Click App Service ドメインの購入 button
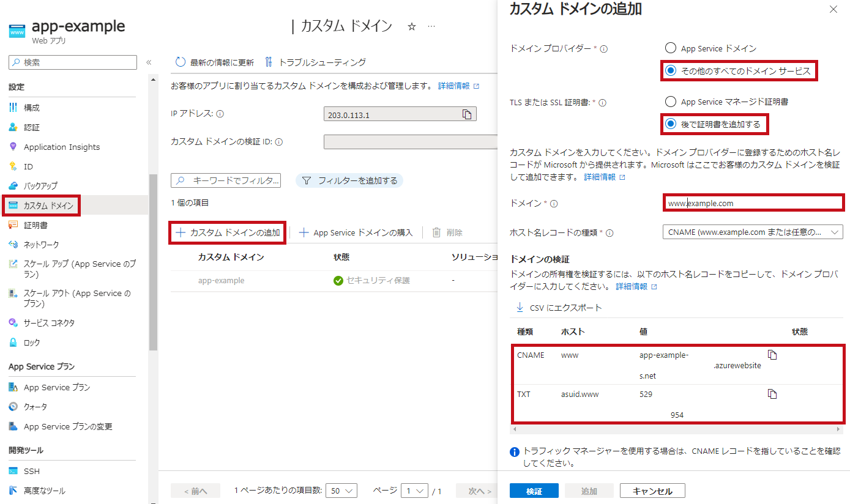 pyautogui.click(x=356, y=232)
